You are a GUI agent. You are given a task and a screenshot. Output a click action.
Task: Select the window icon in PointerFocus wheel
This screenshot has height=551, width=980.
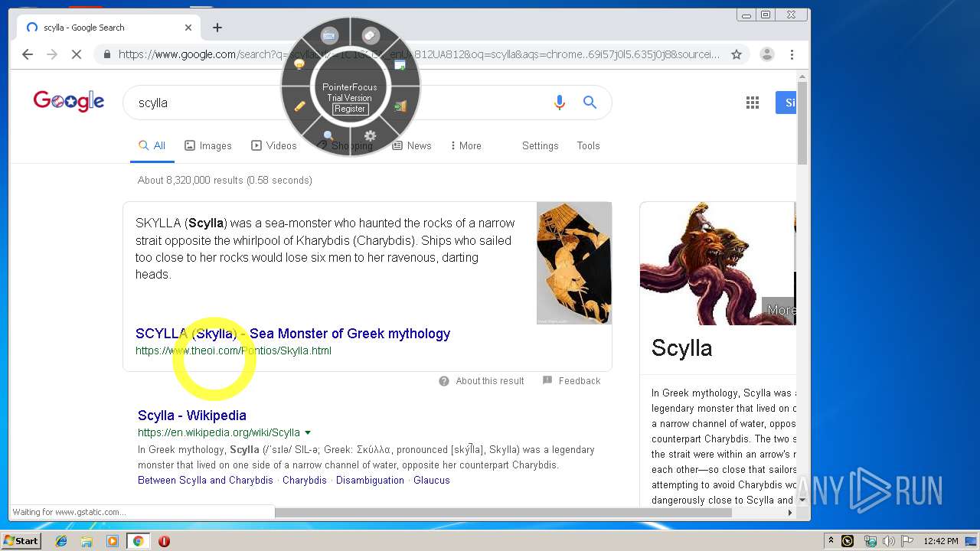pyautogui.click(x=400, y=65)
